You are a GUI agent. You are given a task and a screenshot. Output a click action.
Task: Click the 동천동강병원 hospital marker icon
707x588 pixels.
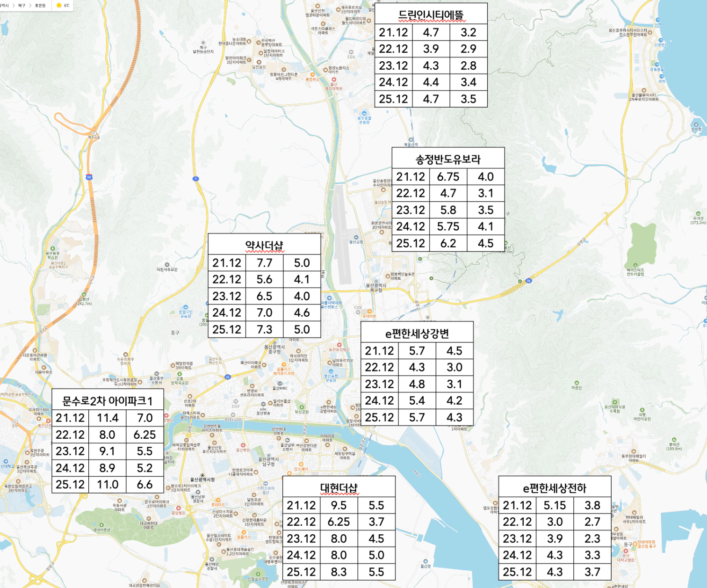pos(339,345)
